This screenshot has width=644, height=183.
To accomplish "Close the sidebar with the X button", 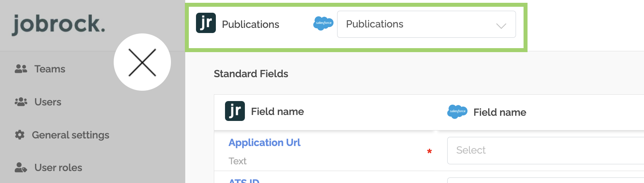I will click(x=142, y=62).
